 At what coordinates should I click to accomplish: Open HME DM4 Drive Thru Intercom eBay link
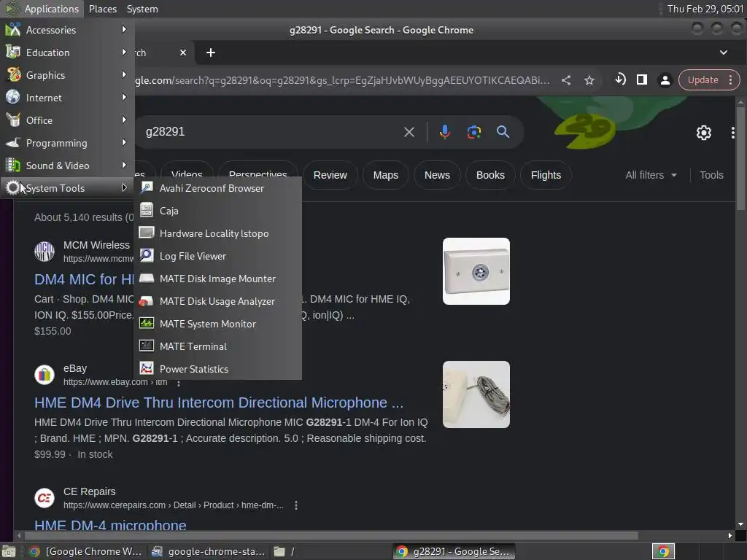click(219, 402)
